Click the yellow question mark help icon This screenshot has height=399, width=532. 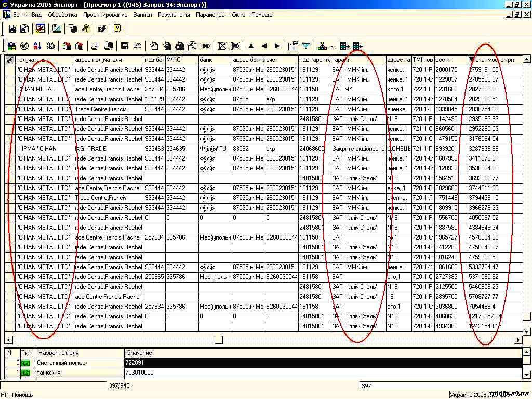pos(117,29)
